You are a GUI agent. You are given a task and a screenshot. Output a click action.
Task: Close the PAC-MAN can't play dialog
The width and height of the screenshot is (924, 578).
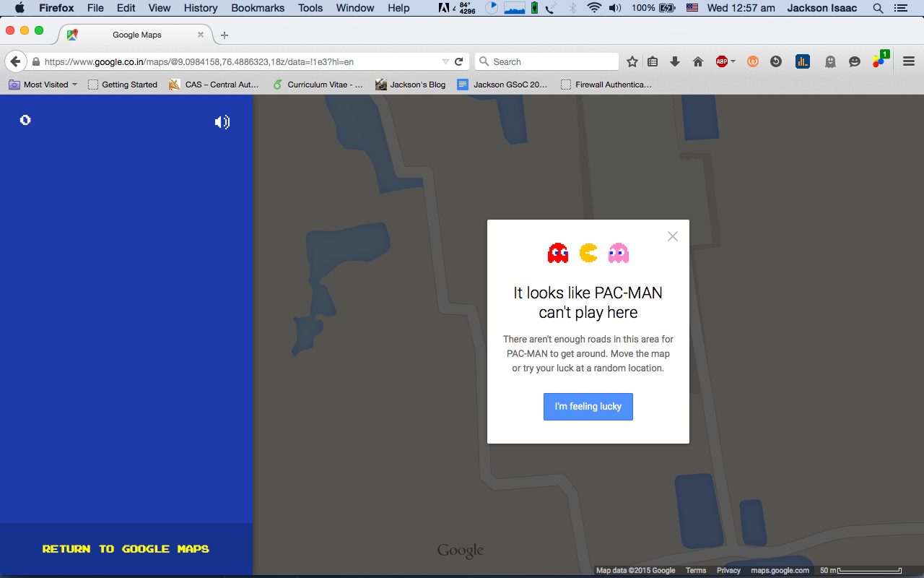coord(673,236)
